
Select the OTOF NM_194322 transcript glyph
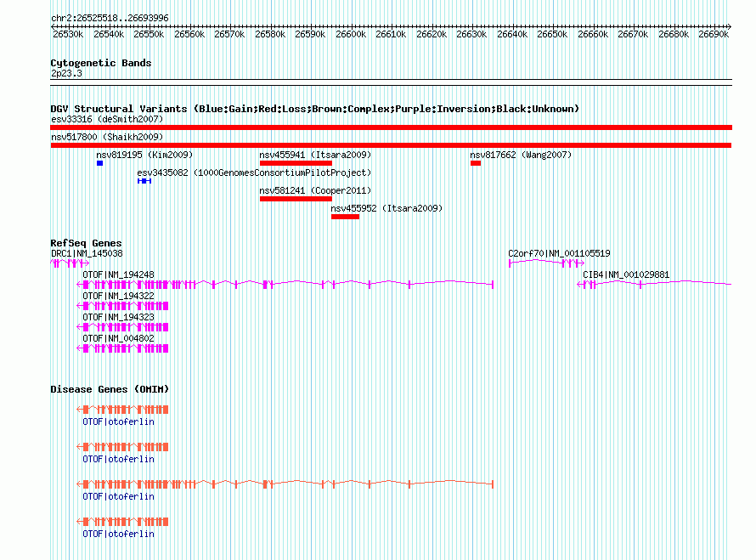[122, 306]
